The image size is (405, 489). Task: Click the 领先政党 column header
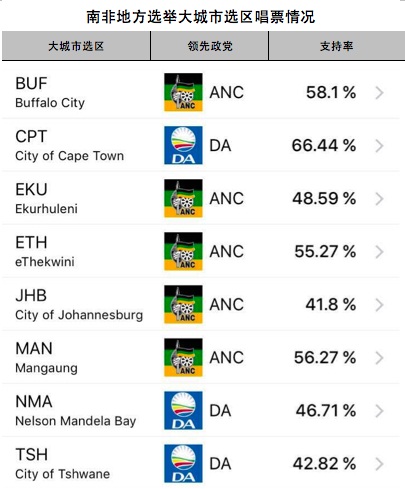[210, 46]
